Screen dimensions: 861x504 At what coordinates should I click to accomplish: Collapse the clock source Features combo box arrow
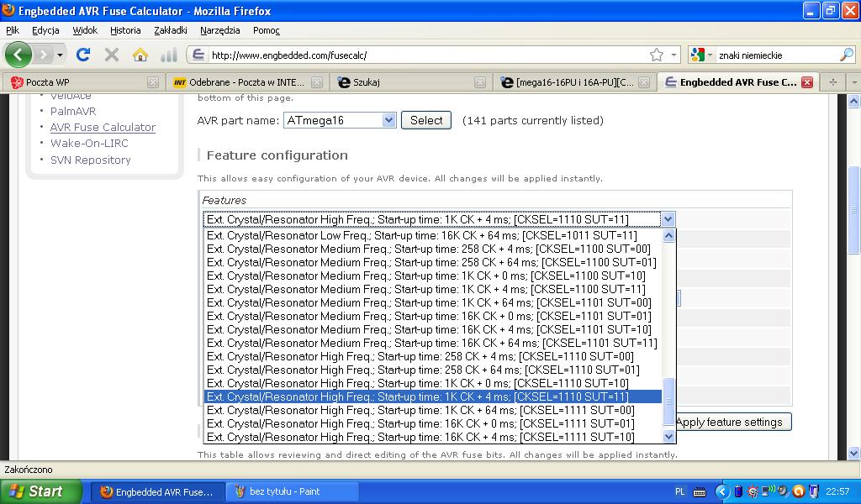click(x=668, y=219)
